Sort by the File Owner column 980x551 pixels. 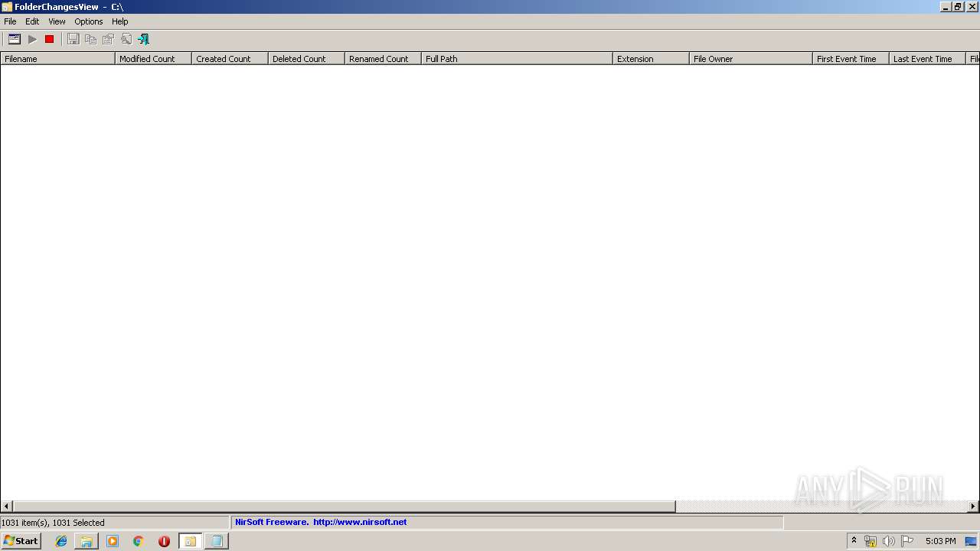coord(750,58)
